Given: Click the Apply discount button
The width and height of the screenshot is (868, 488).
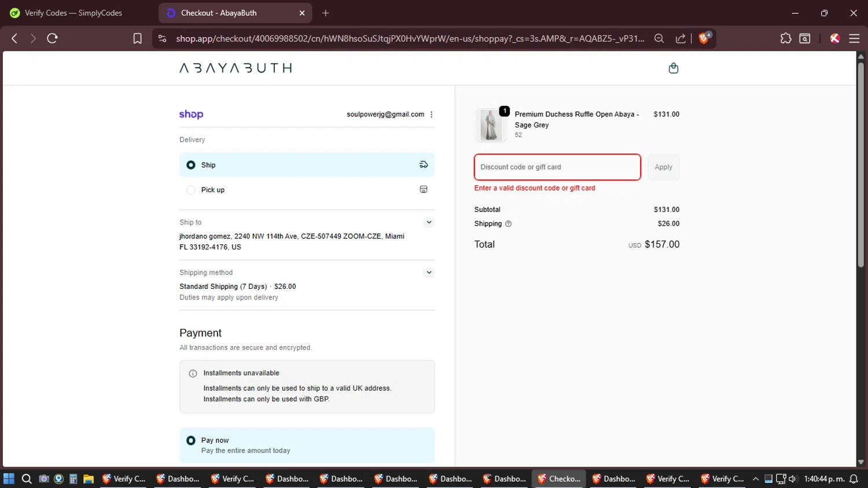Looking at the screenshot, I should (663, 167).
